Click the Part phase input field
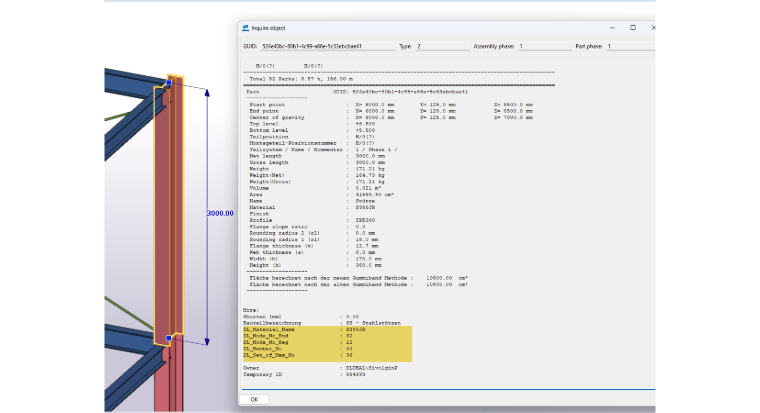Viewport: 760px width, 413px height. 631,47
